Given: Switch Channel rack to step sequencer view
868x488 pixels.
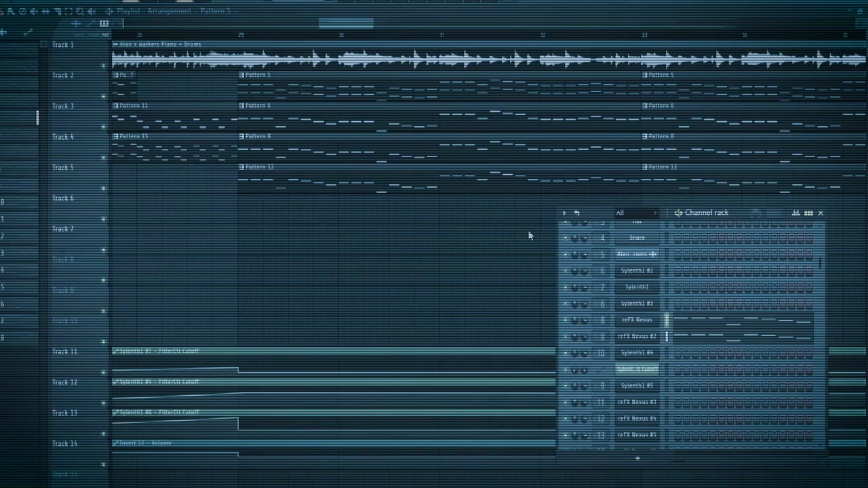Looking at the screenshot, I should pos(808,213).
